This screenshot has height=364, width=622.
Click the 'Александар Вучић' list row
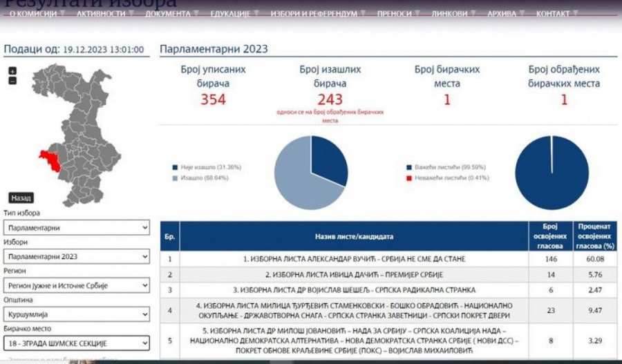coord(354,259)
